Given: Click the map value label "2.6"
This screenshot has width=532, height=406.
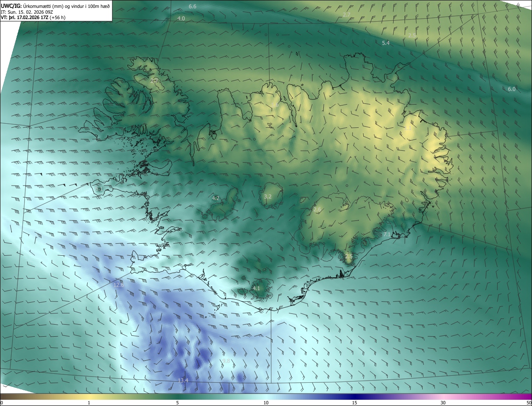Looking at the screenshot, I should point(317,210).
